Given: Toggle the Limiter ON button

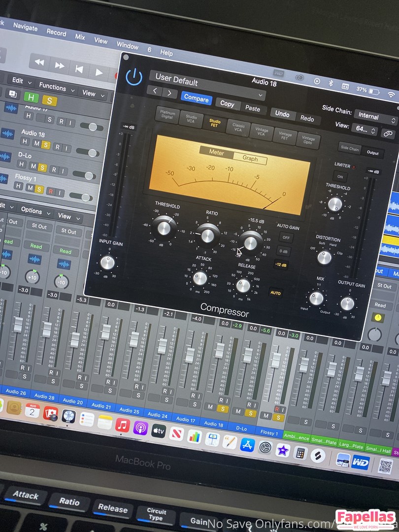Looking at the screenshot, I should [339, 176].
